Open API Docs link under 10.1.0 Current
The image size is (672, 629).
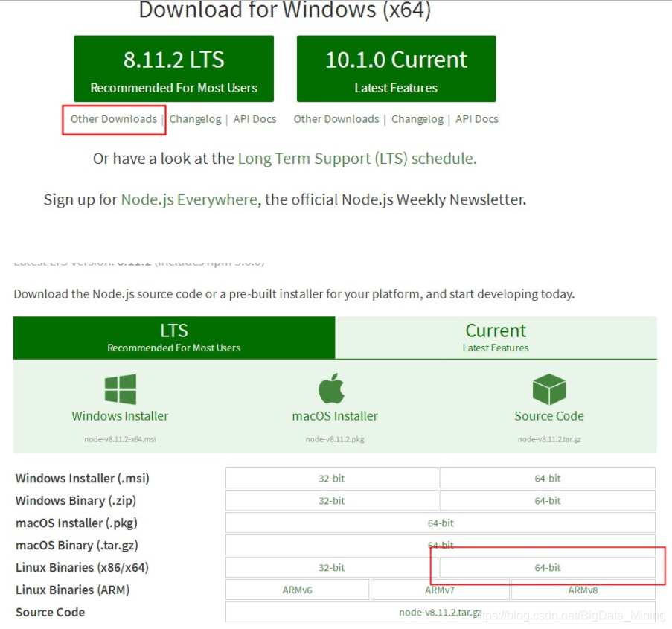[x=476, y=119]
